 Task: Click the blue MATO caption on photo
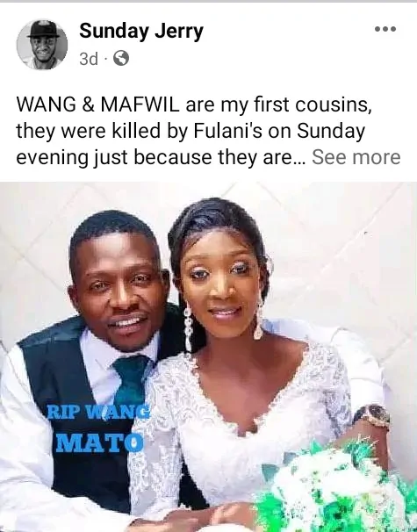99,442
